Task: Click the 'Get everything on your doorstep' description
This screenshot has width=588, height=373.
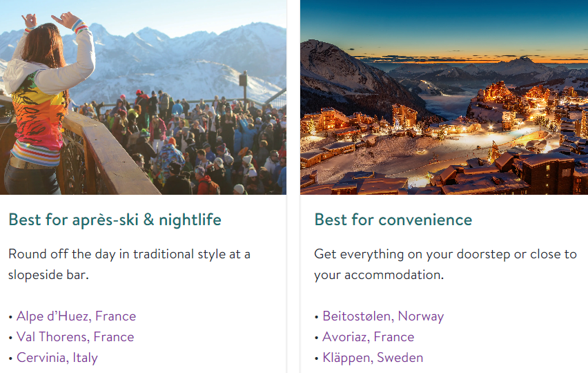Action: tap(445, 264)
